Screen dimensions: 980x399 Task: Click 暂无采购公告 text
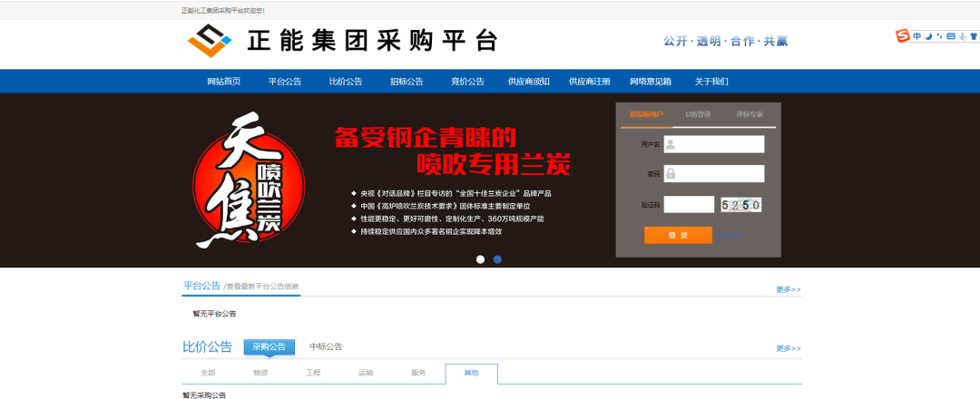(x=204, y=395)
